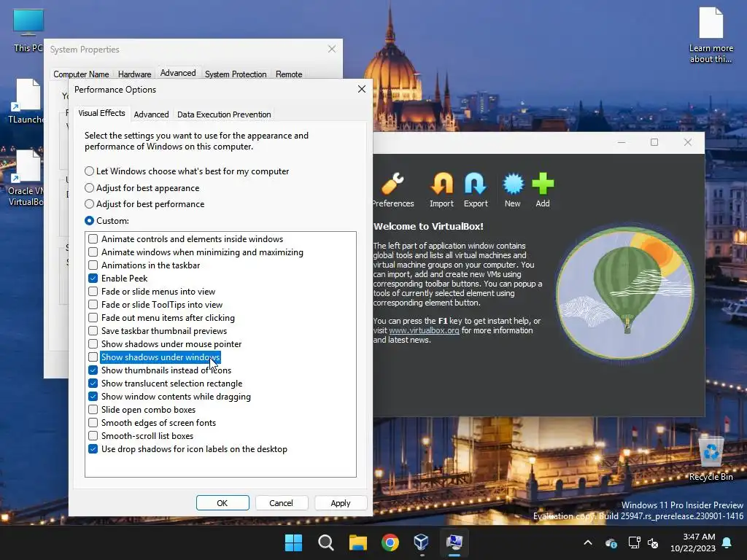Open the taskbar clock and date

(693, 542)
